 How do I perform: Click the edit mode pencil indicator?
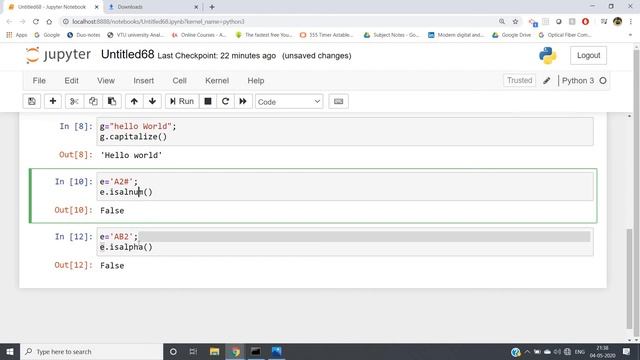coord(547,81)
